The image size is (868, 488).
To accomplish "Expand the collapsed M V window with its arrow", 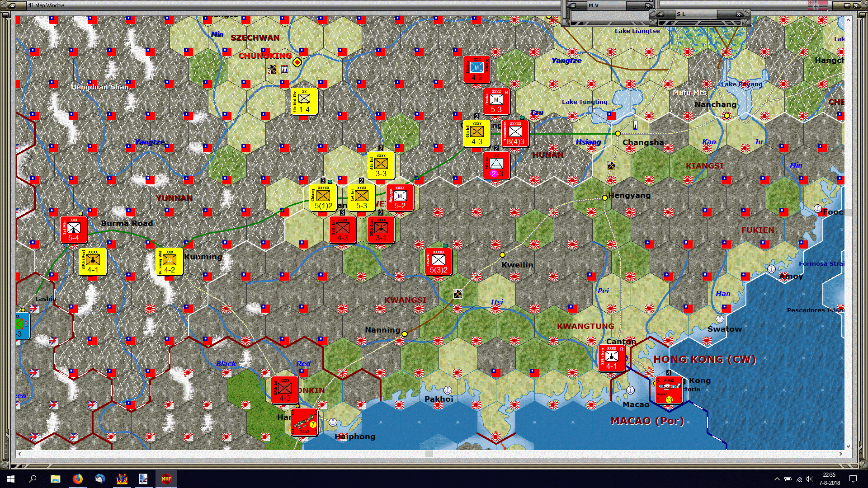I will click(573, 5).
